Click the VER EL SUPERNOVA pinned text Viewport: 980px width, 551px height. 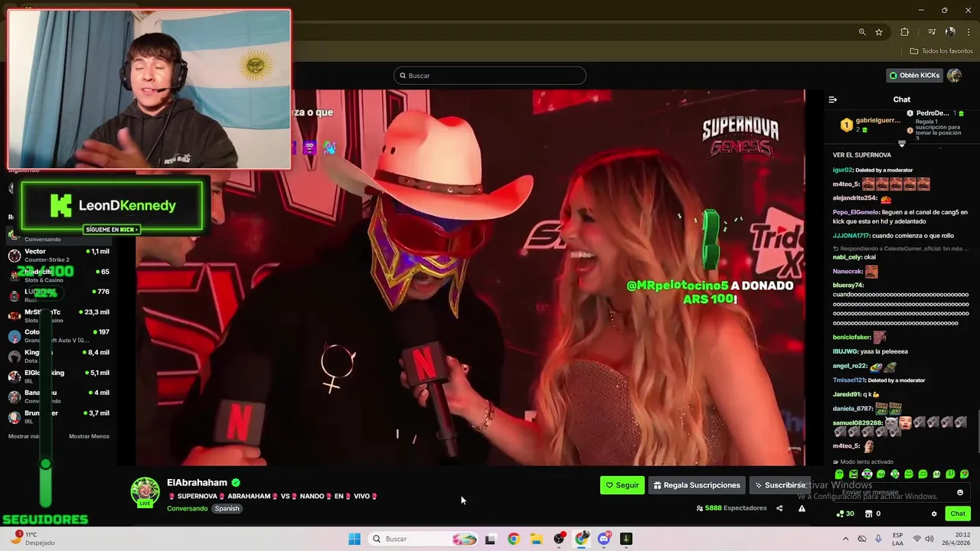tap(862, 155)
